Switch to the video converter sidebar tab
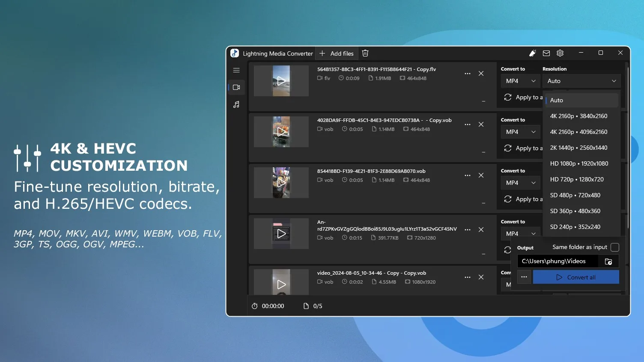644x362 pixels. 236,87
